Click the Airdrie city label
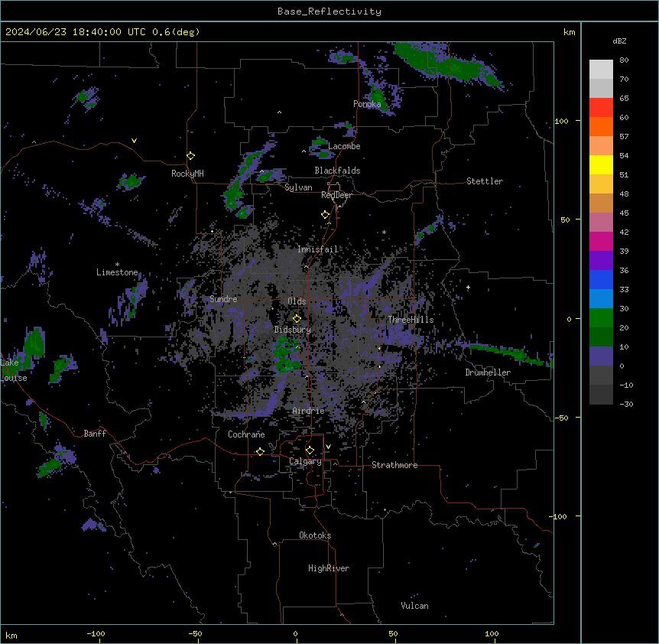This screenshot has width=659, height=644. 309,411
